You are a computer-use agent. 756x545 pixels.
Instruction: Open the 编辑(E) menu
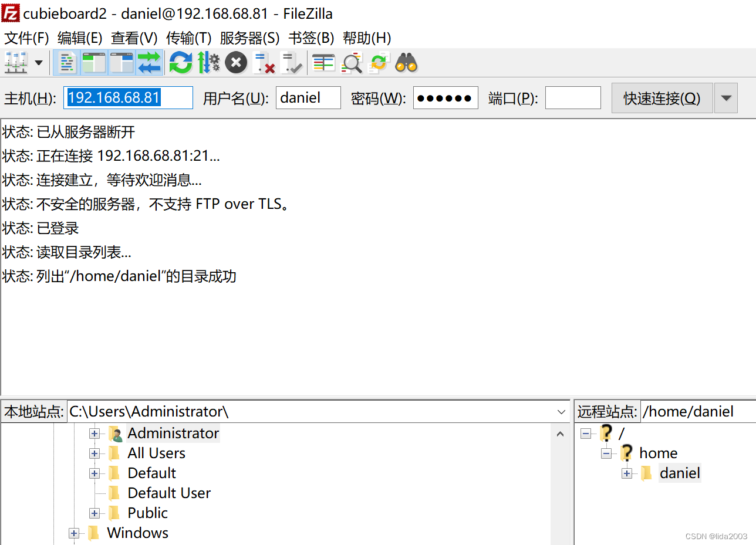point(80,38)
